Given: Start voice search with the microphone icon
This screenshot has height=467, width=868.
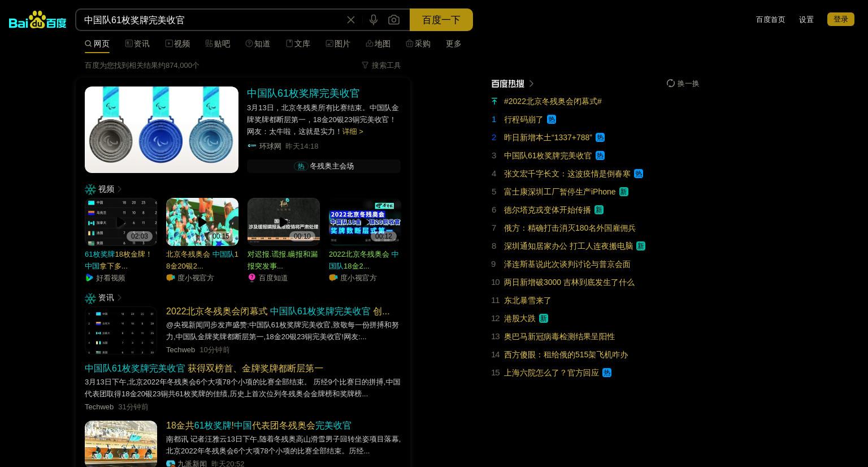Looking at the screenshot, I should click(x=374, y=20).
